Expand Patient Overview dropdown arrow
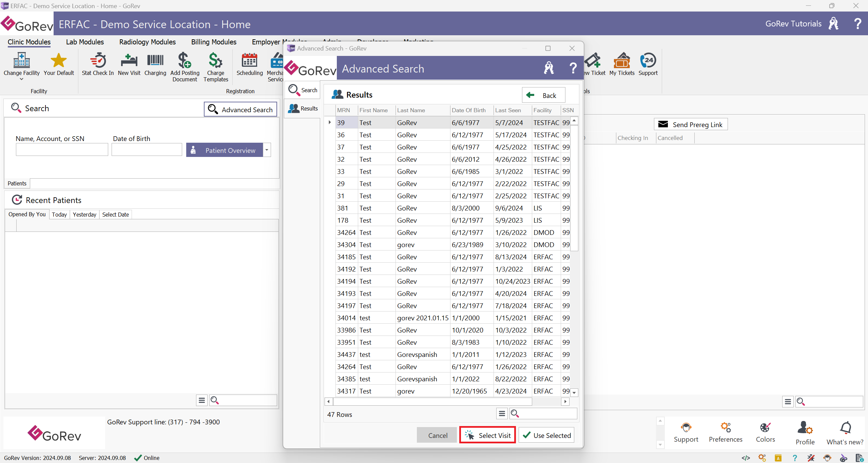This screenshot has width=868, height=463. click(267, 150)
